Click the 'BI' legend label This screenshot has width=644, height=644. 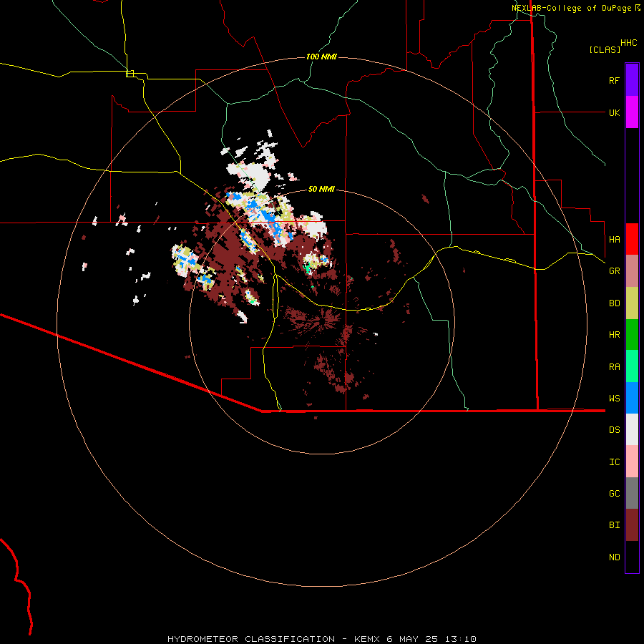[614, 525]
